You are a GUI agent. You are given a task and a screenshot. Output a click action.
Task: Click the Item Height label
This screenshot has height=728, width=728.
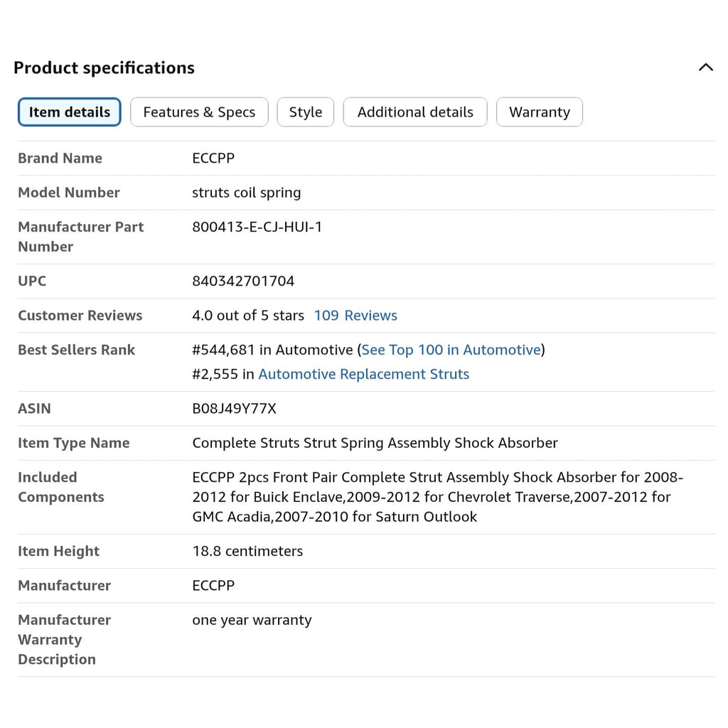click(x=58, y=551)
